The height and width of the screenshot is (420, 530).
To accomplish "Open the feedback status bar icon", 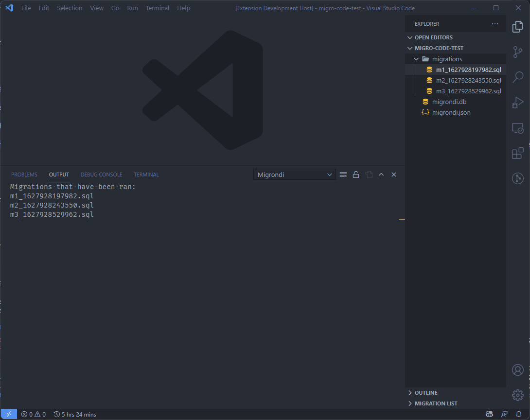I will 504,414.
